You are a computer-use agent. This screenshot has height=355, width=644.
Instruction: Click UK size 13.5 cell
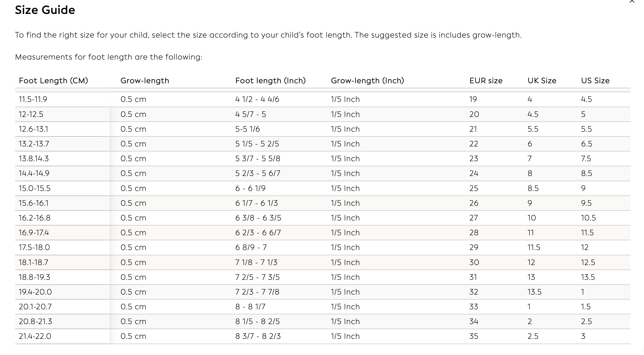[534, 292]
